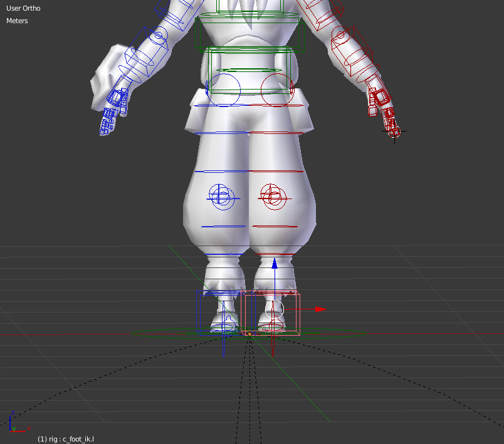Click the "(1) rig : c_foot_ik.l" status text
The image size is (504, 444).
(x=66, y=439)
